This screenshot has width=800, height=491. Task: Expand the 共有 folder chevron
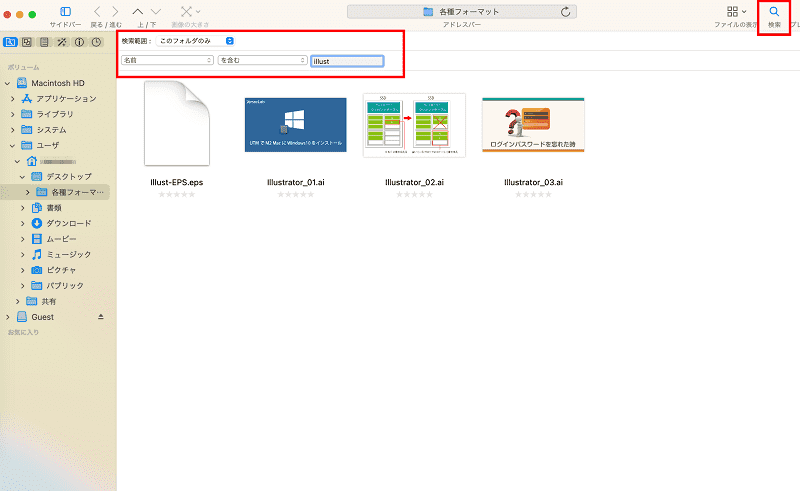pos(17,301)
